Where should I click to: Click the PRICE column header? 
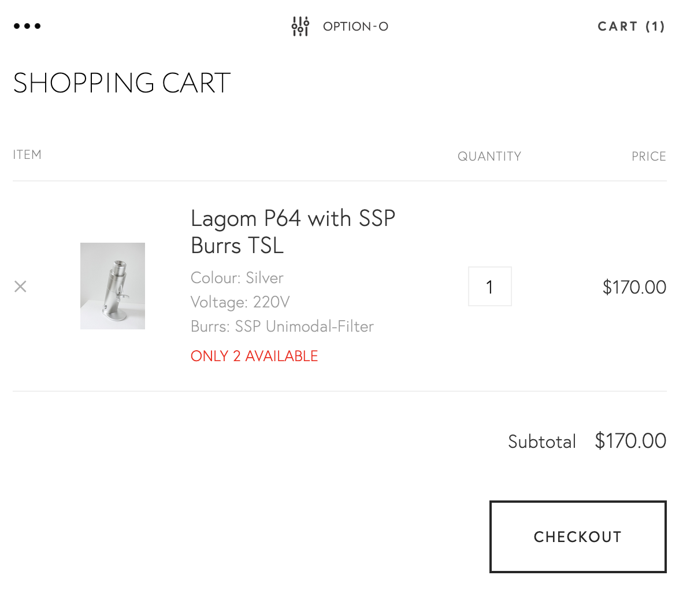coord(648,157)
